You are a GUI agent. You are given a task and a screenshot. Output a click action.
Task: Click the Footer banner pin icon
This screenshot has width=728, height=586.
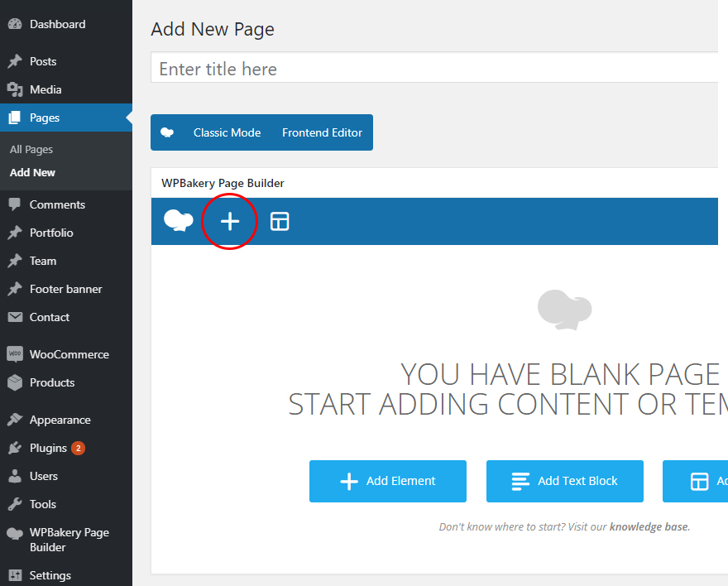pyautogui.click(x=15, y=289)
